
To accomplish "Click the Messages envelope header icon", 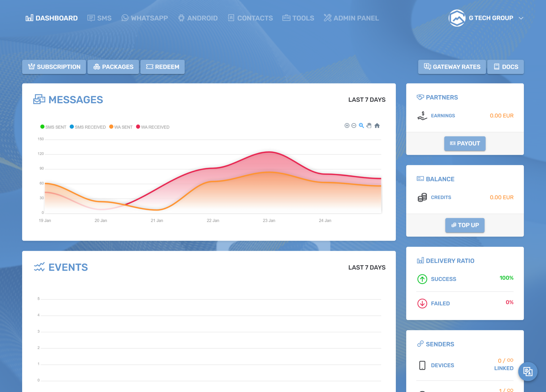I will click(39, 99).
